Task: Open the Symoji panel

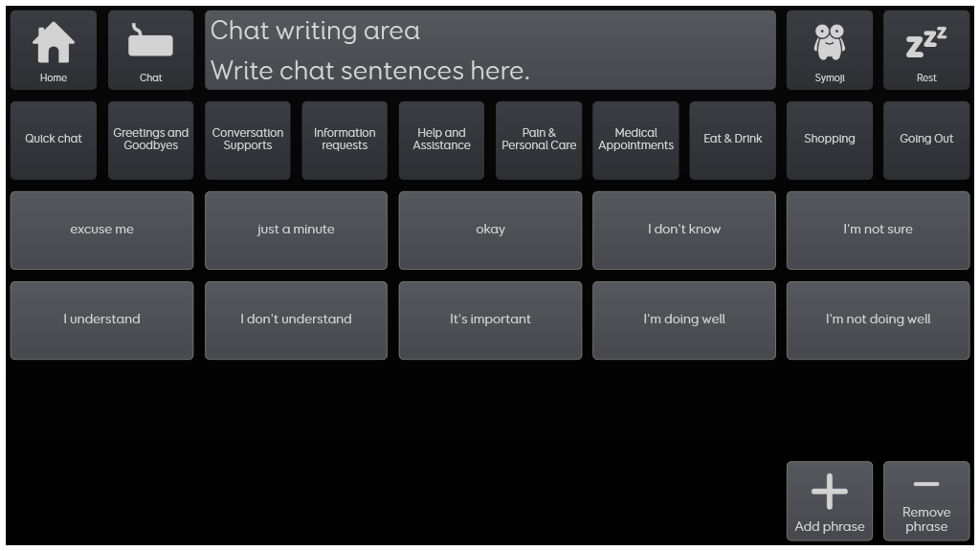Action: pos(830,50)
